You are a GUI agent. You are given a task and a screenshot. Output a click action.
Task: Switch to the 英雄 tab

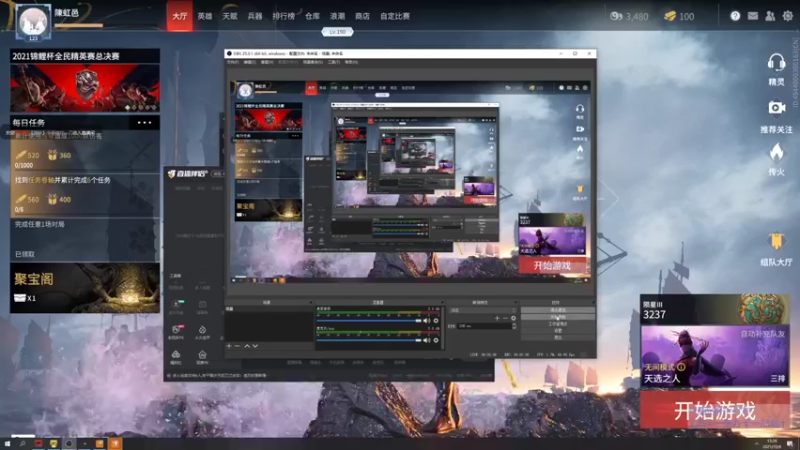point(205,16)
